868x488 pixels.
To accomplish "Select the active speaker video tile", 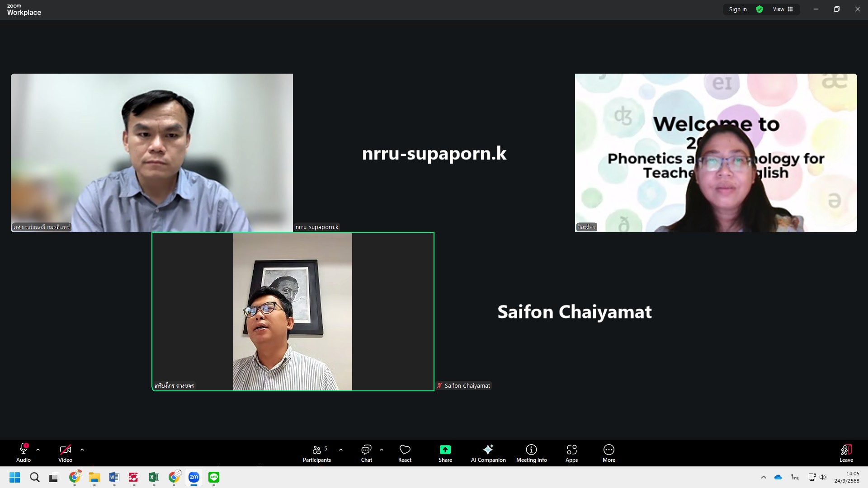I will pos(292,311).
